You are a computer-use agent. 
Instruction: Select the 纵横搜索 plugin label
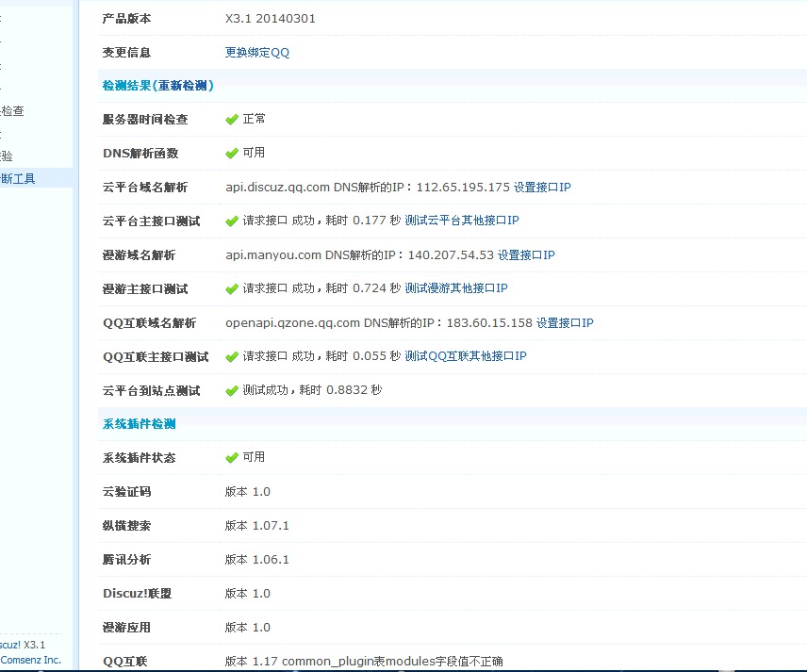pyautogui.click(x=126, y=526)
